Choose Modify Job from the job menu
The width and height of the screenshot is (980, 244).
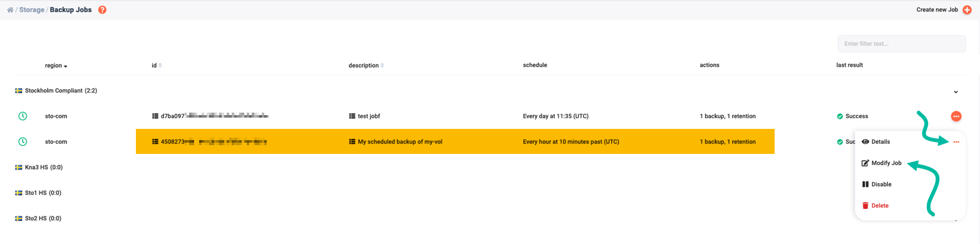[886, 163]
